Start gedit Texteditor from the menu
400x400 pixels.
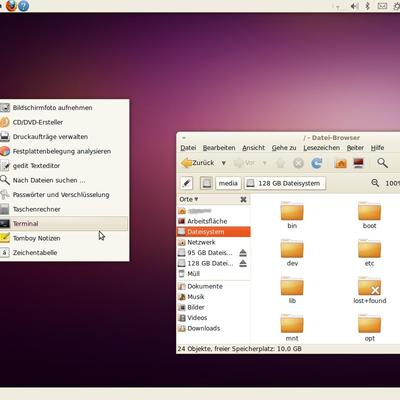point(64,166)
